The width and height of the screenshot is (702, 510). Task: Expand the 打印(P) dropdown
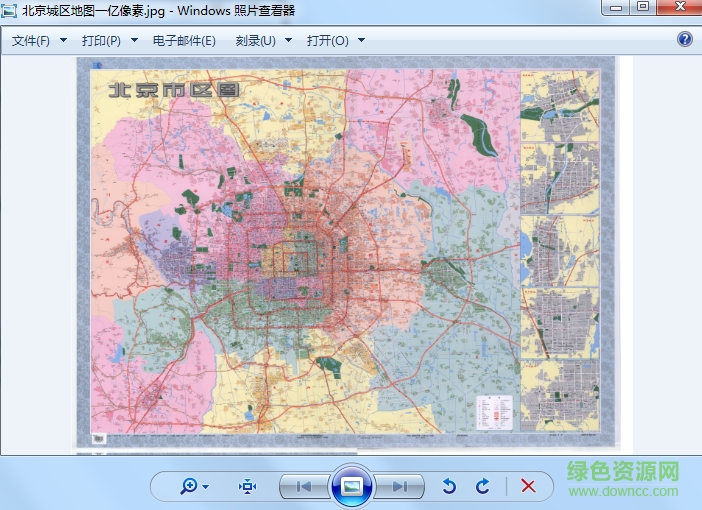[x=110, y=41]
